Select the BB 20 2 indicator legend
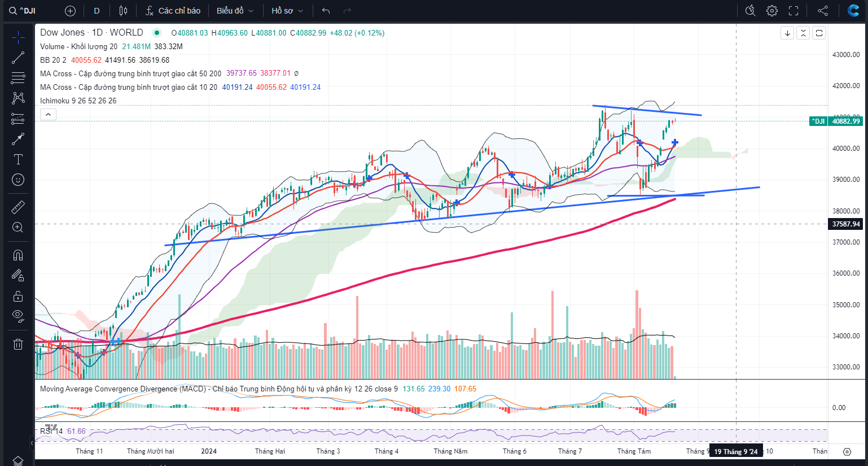This screenshot has height=466, width=868. 53,60
